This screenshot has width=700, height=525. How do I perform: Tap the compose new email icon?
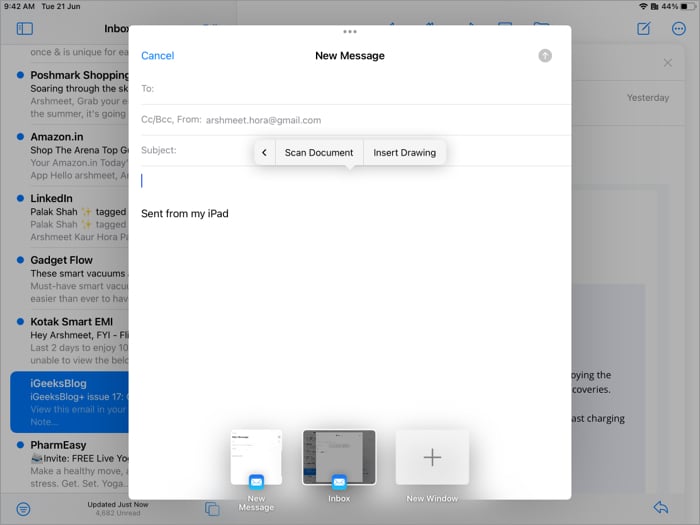644,29
